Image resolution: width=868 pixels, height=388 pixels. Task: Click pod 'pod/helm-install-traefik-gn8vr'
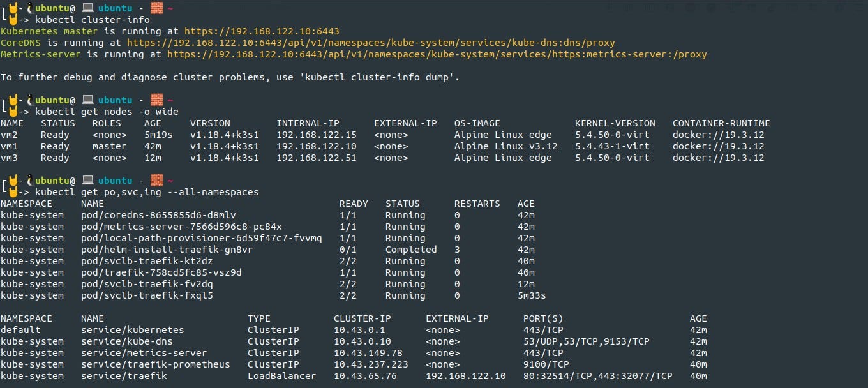pyautogui.click(x=167, y=250)
